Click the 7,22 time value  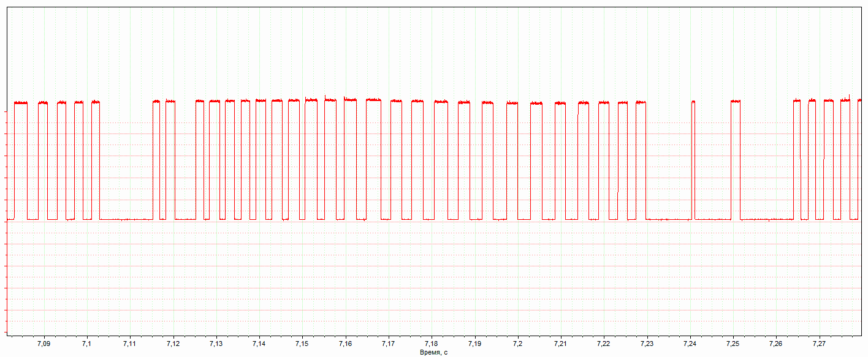click(603, 345)
